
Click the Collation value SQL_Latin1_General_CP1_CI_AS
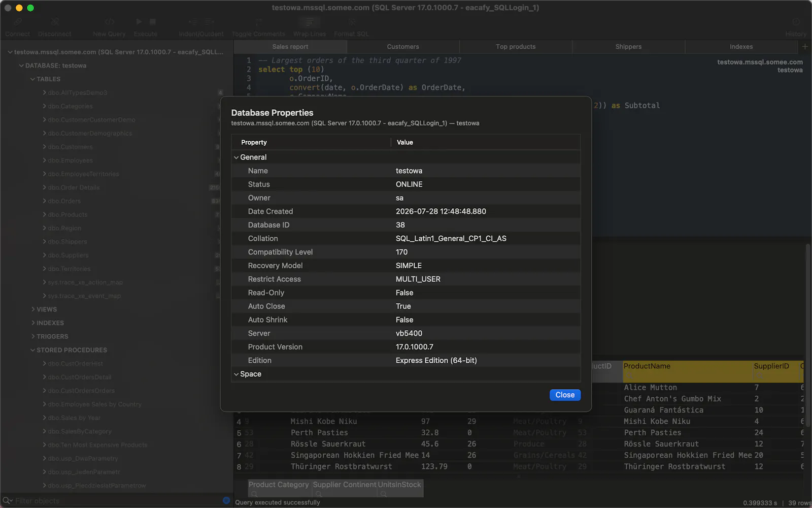451,238
